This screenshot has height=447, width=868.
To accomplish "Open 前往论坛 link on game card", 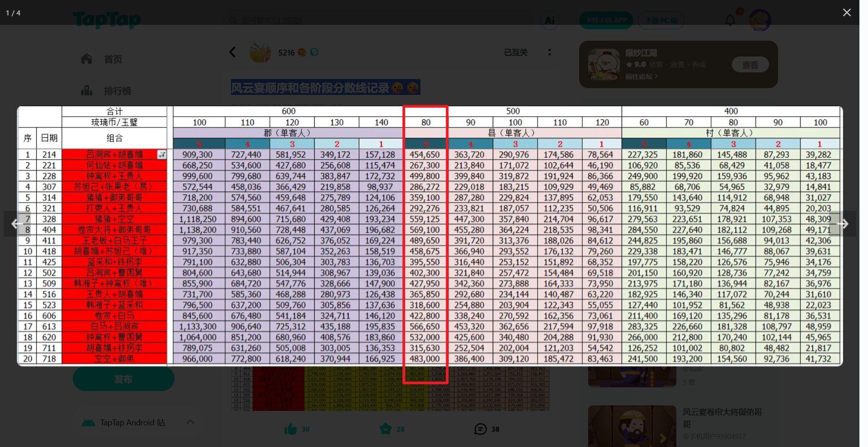I will [641, 77].
